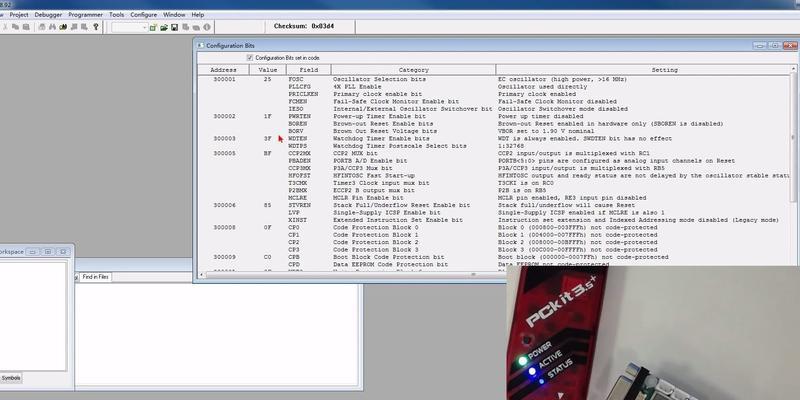Viewport: 800px width, 400px height.
Task: Select 'Brown-out Reset Enable bits' category
Action: 383,124
